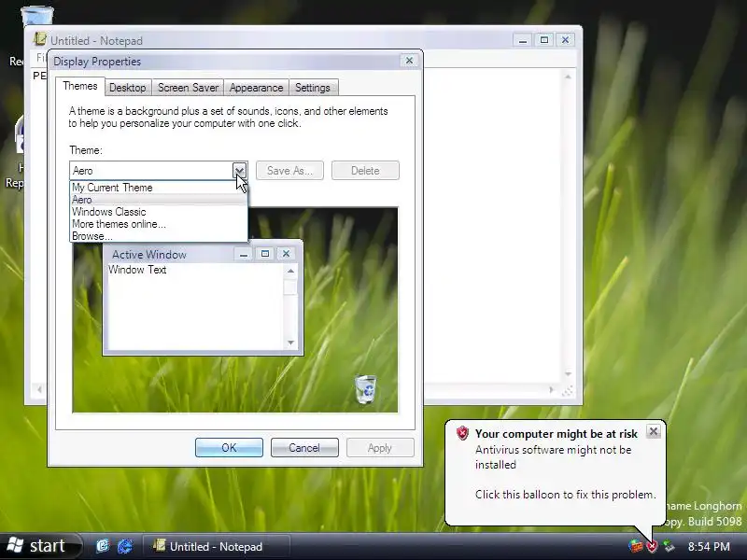Close the Notepad window
The image size is (747, 560).
[565, 40]
